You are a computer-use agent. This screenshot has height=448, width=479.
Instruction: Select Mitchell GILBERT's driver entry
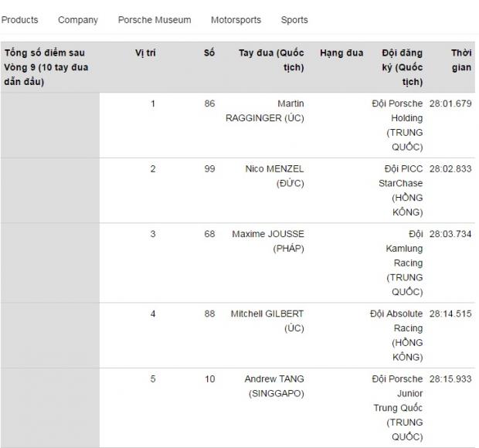pos(267,321)
